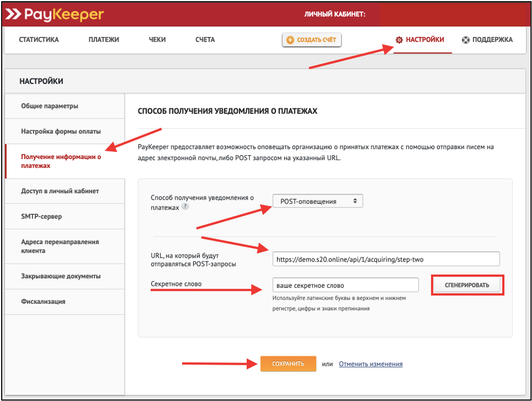Viewport: 532px width, 401px height.
Task: Open SMTP-сервер settings
Action: pos(65,217)
